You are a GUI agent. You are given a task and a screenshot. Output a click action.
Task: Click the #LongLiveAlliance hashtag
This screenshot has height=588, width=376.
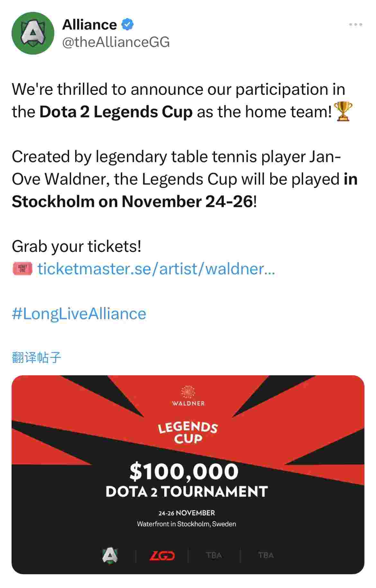pos(79,314)
